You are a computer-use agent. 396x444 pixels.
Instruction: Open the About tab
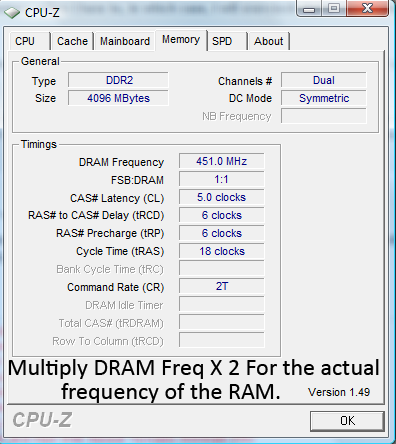pyautogui.click(x=269, y=41)
